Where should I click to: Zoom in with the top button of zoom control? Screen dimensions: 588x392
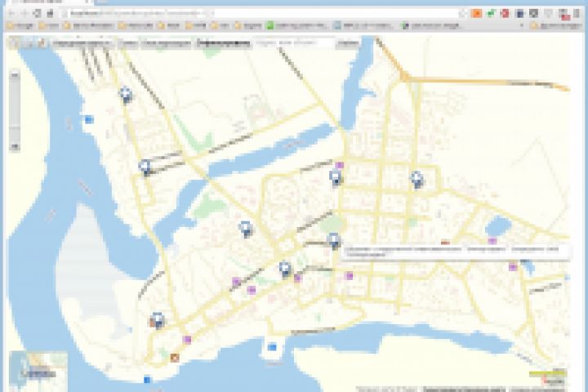[15, 75]
